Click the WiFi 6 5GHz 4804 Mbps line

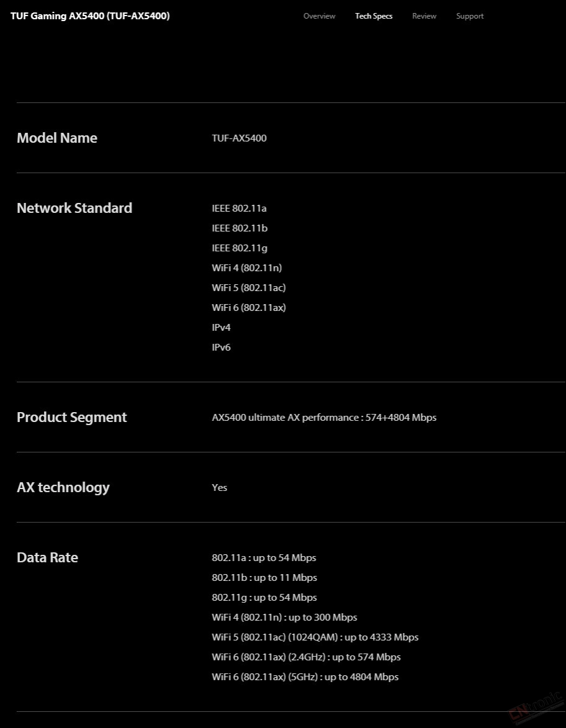[305, 677]
